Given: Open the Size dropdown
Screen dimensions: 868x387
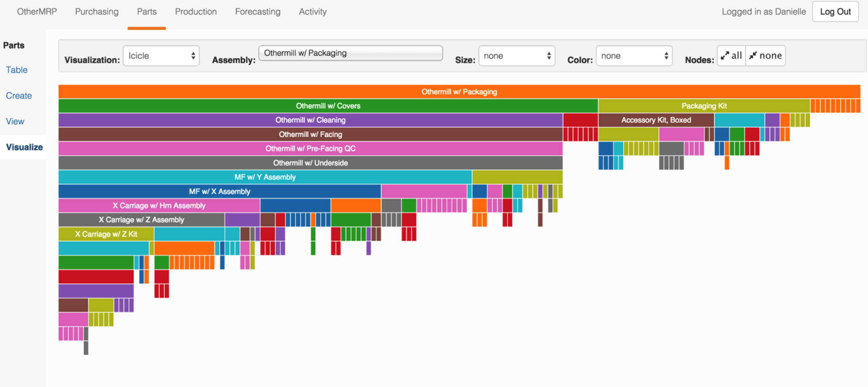Looking at the screenshot, I should tap(517, 56).
